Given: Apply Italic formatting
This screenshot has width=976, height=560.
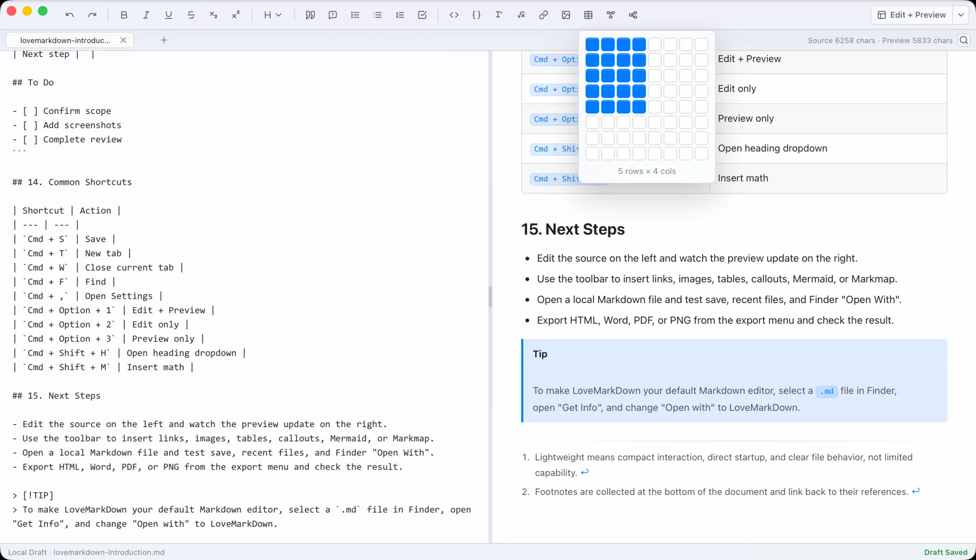Looking at the screenshot, I should [146, 15].
